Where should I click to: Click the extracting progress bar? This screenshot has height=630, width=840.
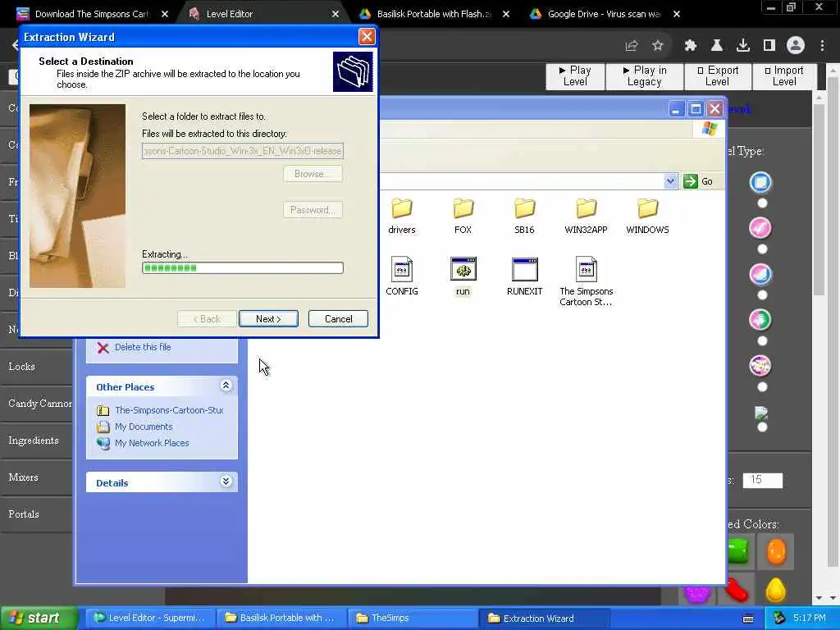[x=243, y=268]
